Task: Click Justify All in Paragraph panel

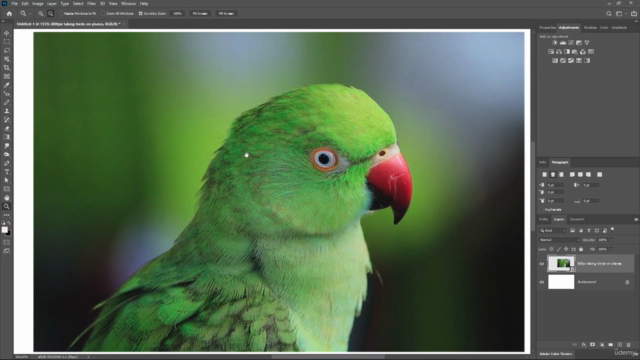Action: pyautogui.click(x=599, y=175)
